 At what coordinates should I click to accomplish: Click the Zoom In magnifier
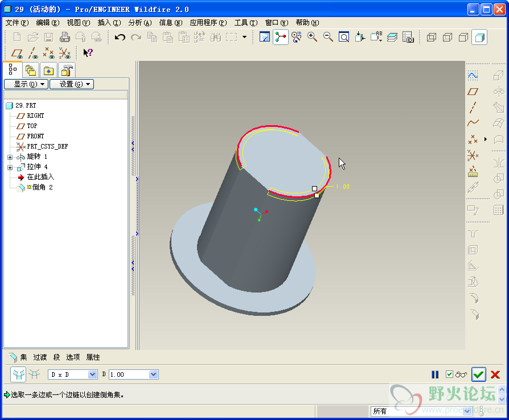pyautogui.click(x=312, y=38)
